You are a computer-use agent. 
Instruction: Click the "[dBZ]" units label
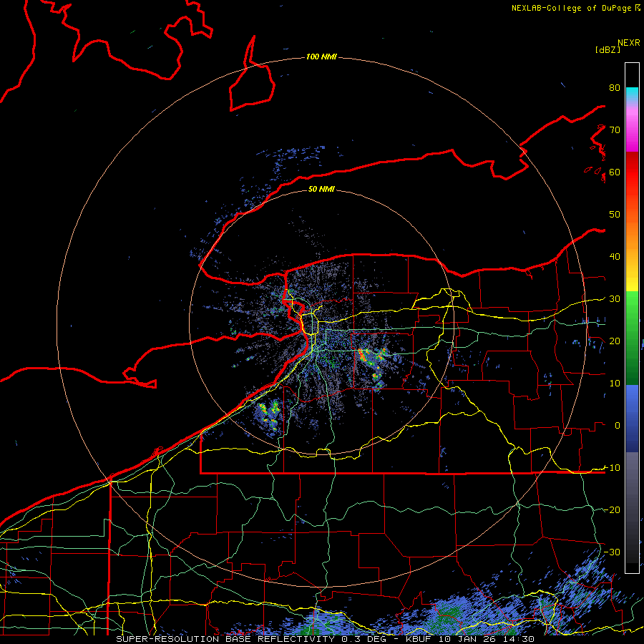click(x=608, y=50)
